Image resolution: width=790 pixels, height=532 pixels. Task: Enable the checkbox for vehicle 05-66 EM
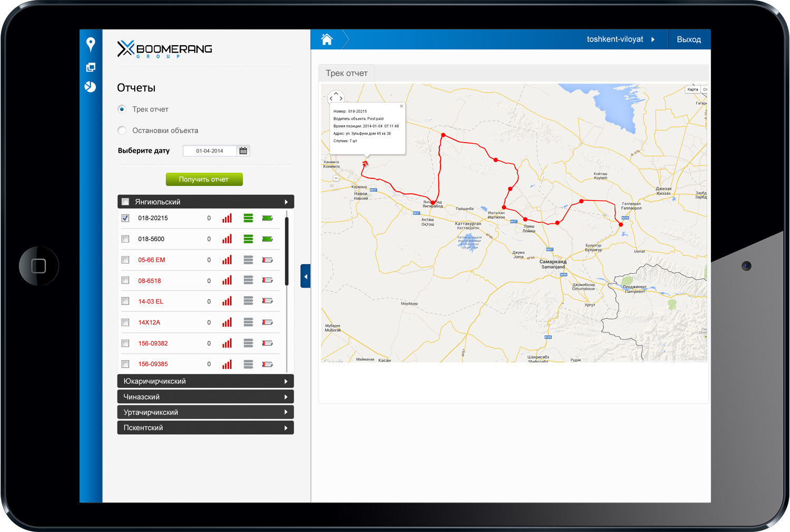click(x=125, y=259)
